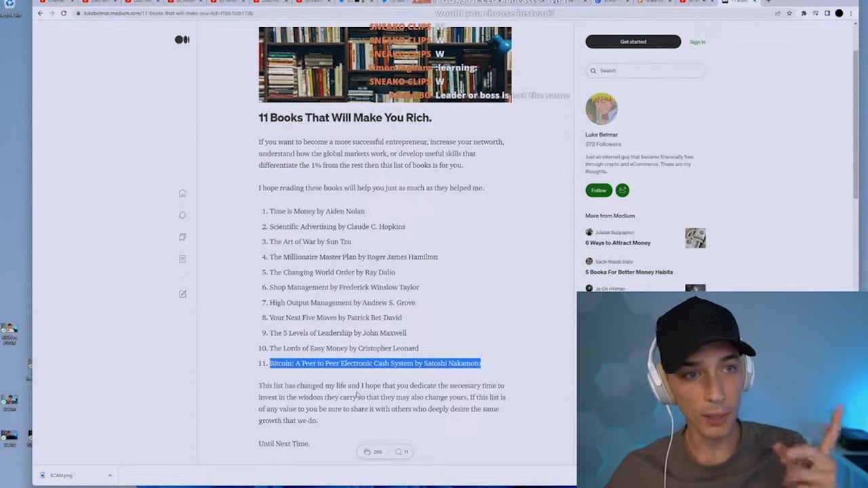Reload the page with refresh icon

coord(64,13)
